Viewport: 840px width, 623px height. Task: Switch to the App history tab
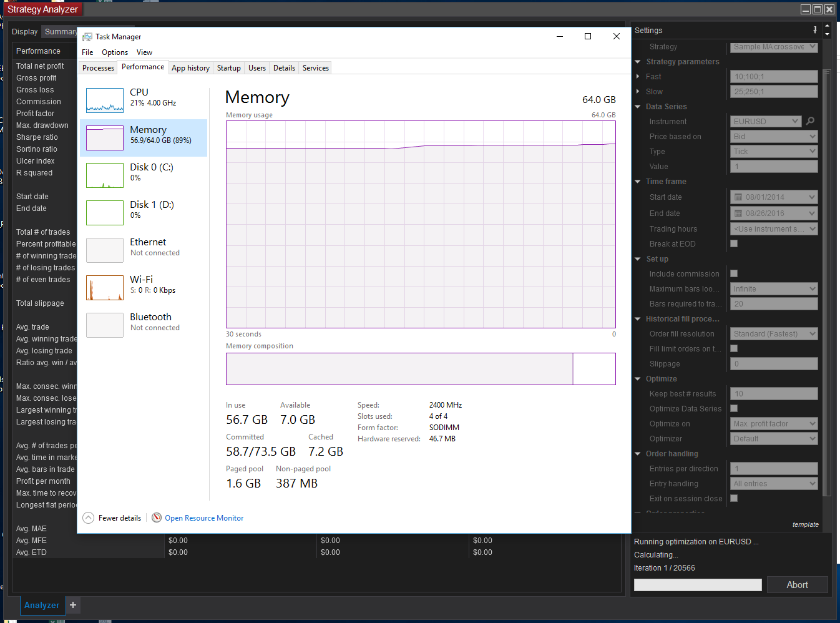pos(190,68)
